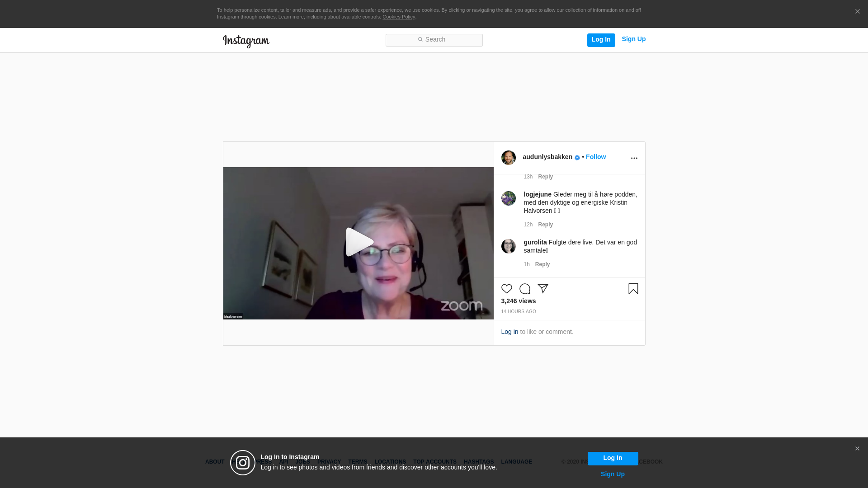Click the Search input field
This screenshot has width=868, height=488.
click(x=434, y=40)
